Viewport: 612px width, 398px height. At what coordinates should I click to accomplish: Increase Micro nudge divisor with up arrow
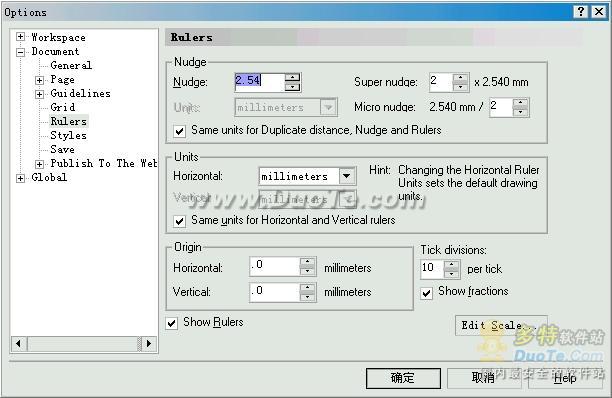(x=520, y=103)
